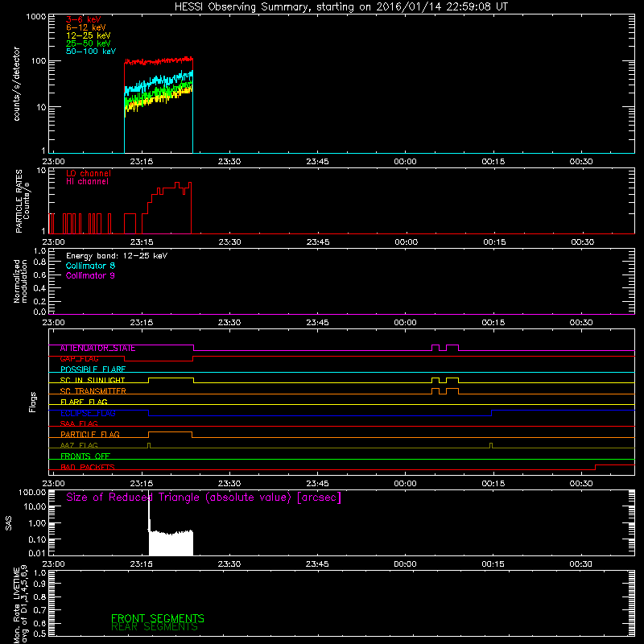Viewport: 644px width, 644px height.
Task: Click the 'Energy band: 12-25 keV' label
Action: pos(117,256)
